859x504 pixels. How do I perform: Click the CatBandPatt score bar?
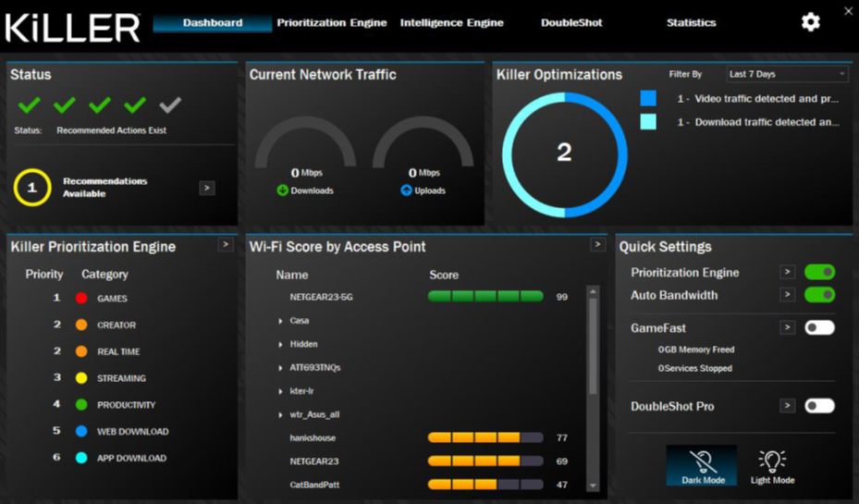(485, 485)
